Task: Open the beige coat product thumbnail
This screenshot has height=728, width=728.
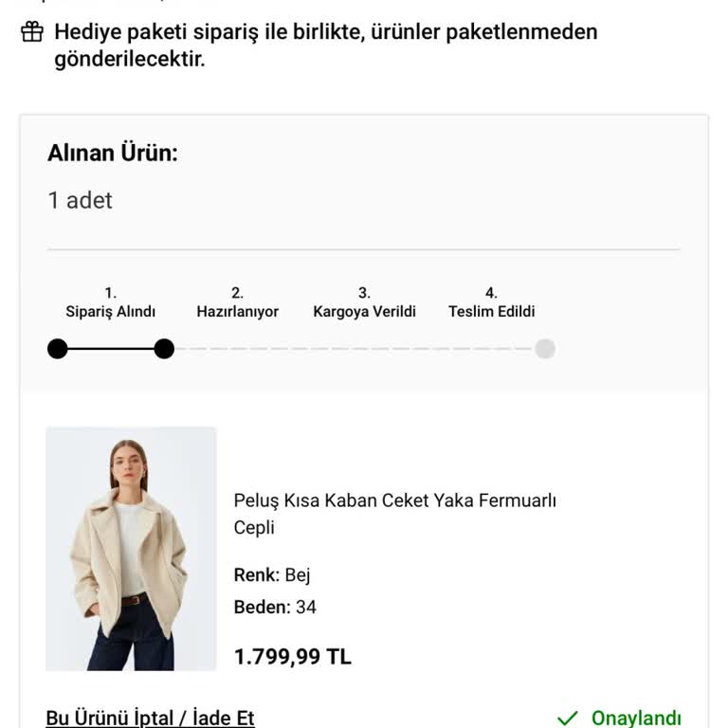Action: [131, 549]
